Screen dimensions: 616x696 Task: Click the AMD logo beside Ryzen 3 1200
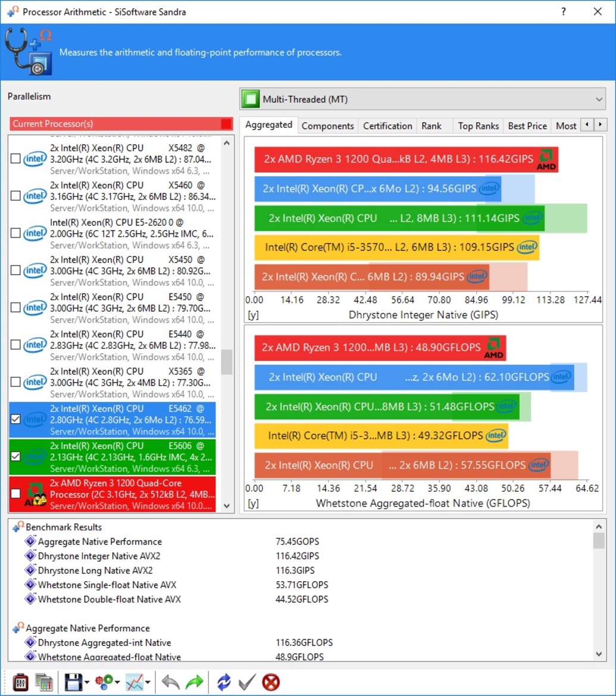pyautogui.click(x=35, y=495)
